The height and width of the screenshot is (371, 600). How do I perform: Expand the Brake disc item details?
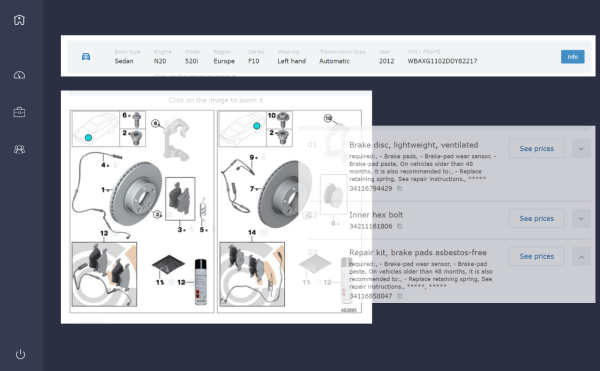tap(581, 149)
